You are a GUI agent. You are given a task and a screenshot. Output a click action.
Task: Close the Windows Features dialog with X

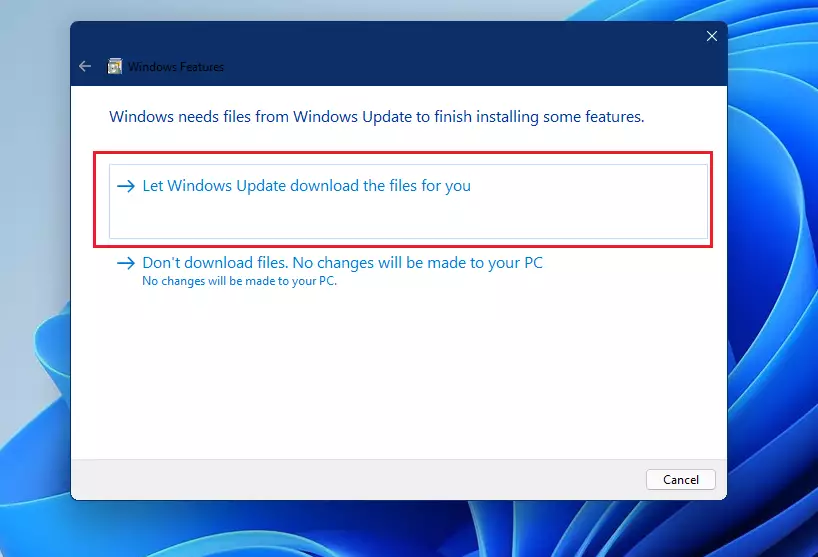pyautogui.click(x=711, y=36)
